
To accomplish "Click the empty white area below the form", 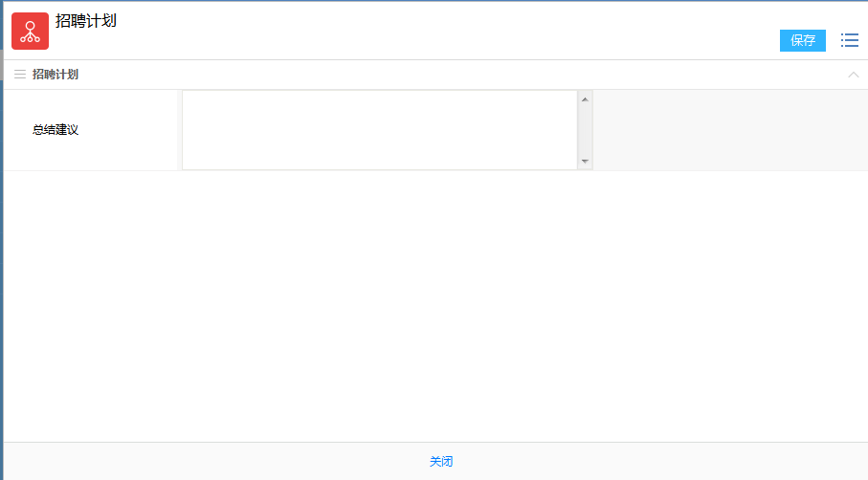I will 435,306.
